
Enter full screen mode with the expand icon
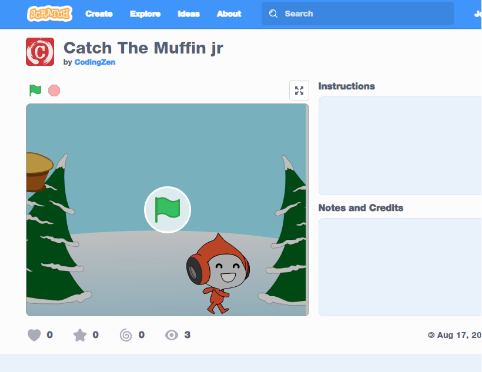[x=299, y=90]
